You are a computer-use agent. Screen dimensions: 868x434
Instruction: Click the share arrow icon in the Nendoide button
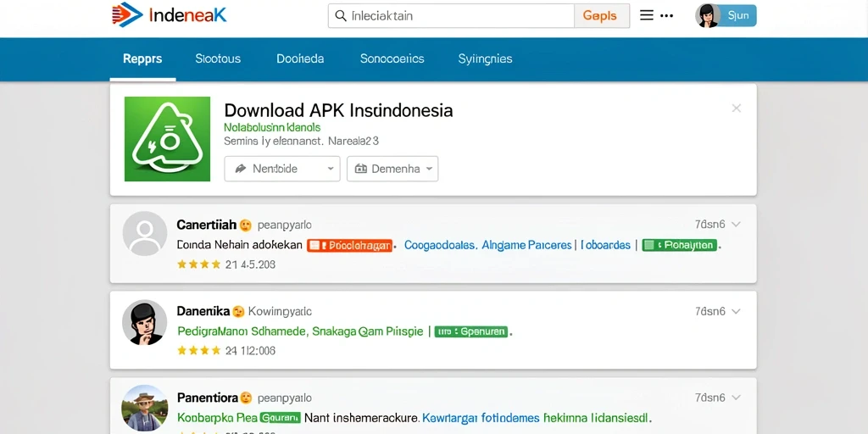coord(241,169)
